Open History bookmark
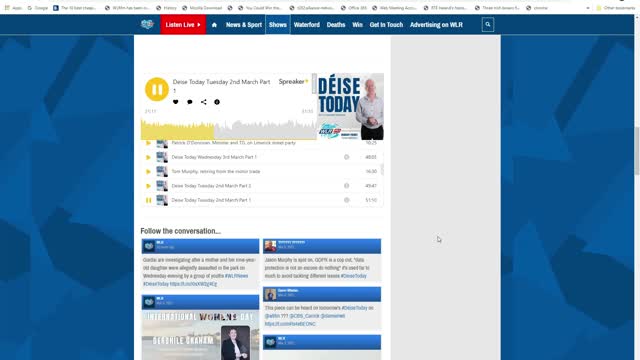This screenshot has height=360, width=640. click(167, 8)
